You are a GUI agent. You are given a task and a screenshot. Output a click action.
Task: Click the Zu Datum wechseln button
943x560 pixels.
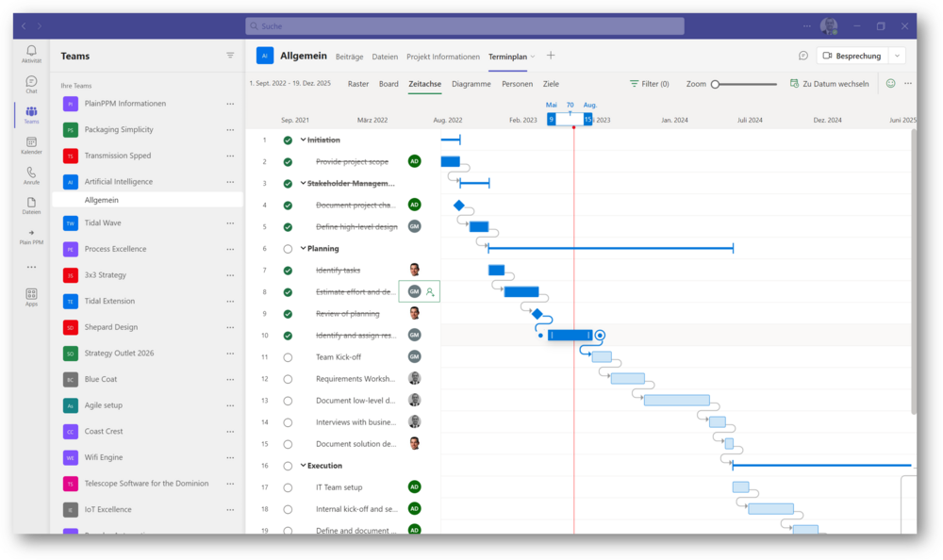(x=829, y=84)
